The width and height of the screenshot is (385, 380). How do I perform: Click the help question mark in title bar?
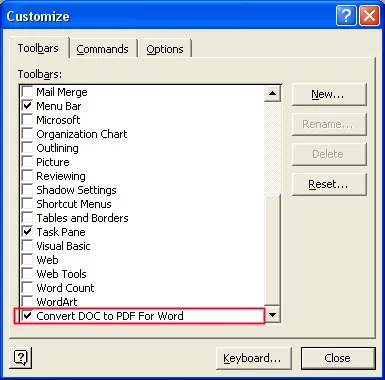(x=346, y=15)
